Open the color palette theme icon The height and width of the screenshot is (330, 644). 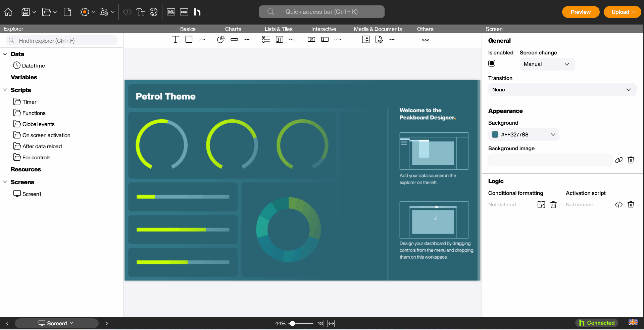[x=153, y=12]
